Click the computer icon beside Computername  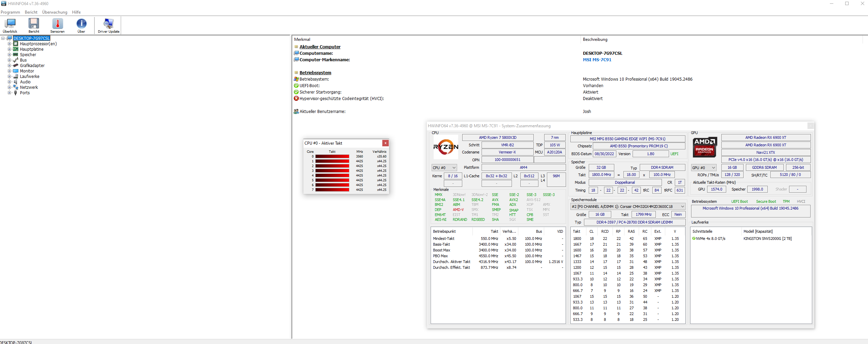(x=296, y=53)
